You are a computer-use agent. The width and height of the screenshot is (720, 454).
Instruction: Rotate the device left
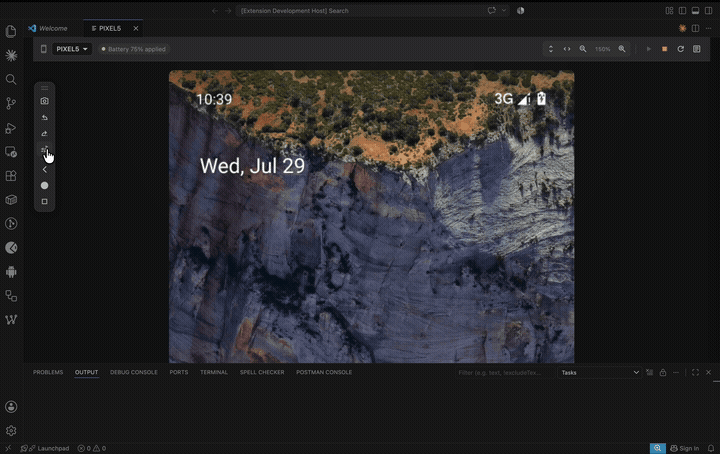tap(45, 118)
